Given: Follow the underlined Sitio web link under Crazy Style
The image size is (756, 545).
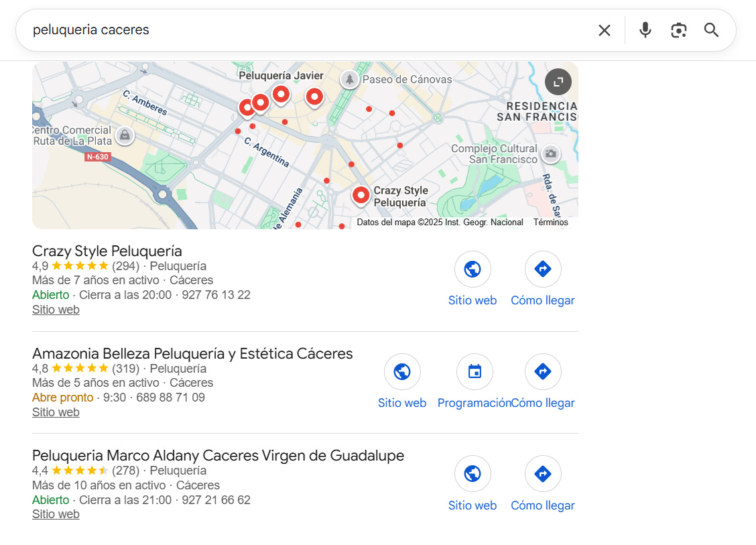Looking at the screenshot, I should coord(56,310).
